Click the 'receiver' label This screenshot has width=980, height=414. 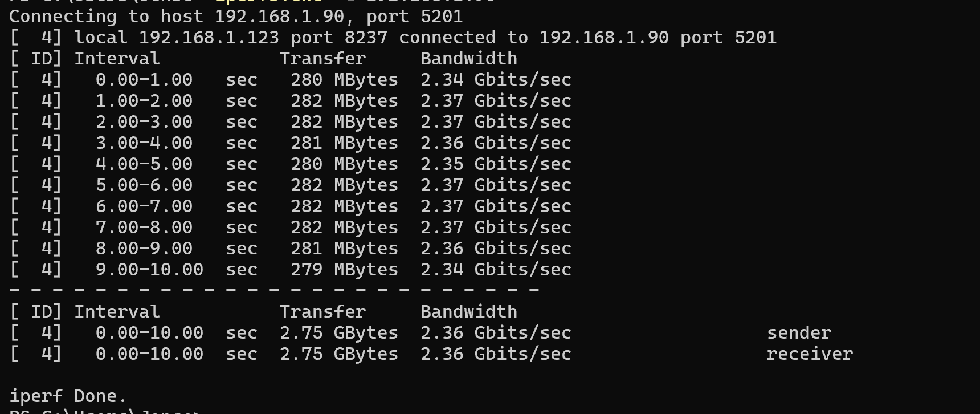point(810,354)
